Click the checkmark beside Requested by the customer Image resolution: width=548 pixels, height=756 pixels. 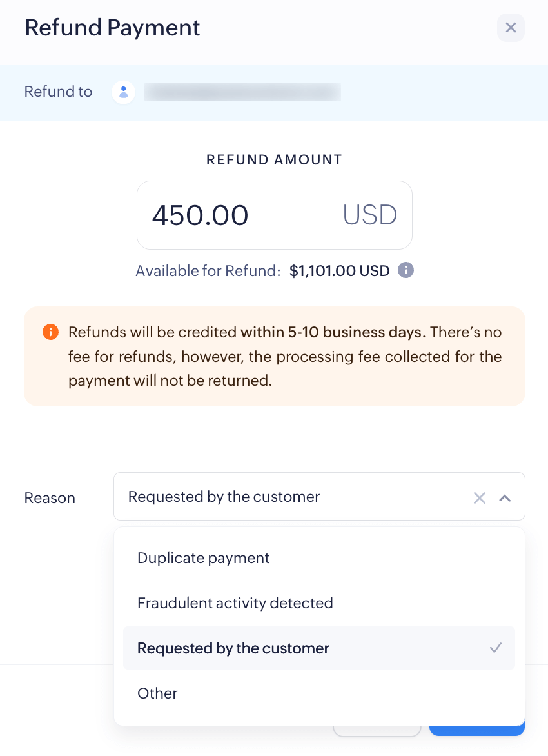496,648
